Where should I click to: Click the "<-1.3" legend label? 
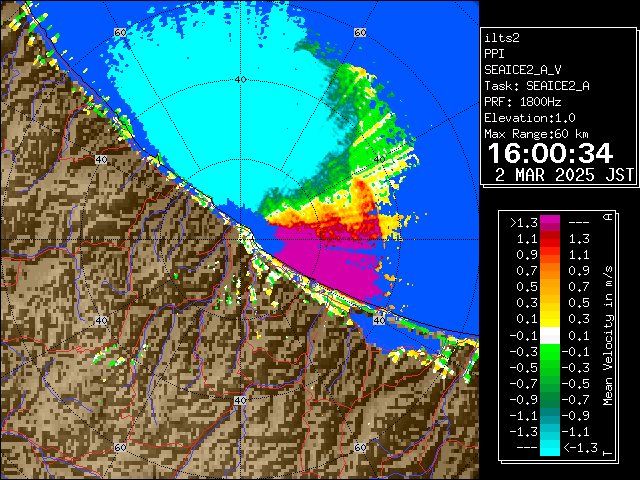tap(580, 448)
